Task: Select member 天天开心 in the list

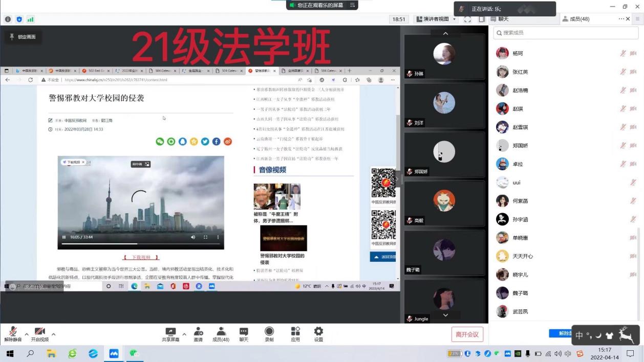Action: point(566,256)
